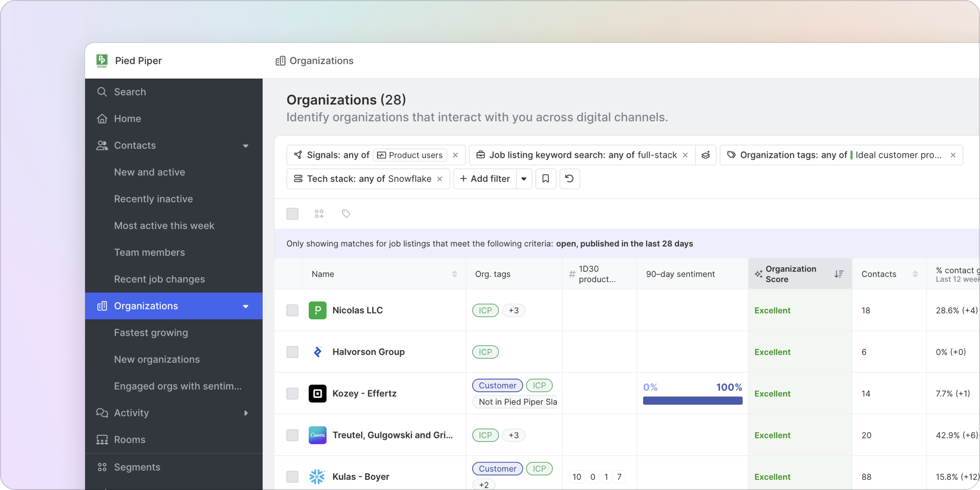
Task: Open job listing criteria layers icon
Action: (706, 155)
